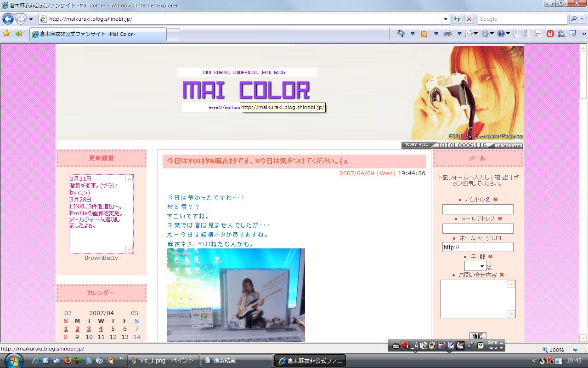Image resolution: width=588 pixels, height=368 pixels.
Task: Show hidden system tray icons arrow
Action: point(534,361)
